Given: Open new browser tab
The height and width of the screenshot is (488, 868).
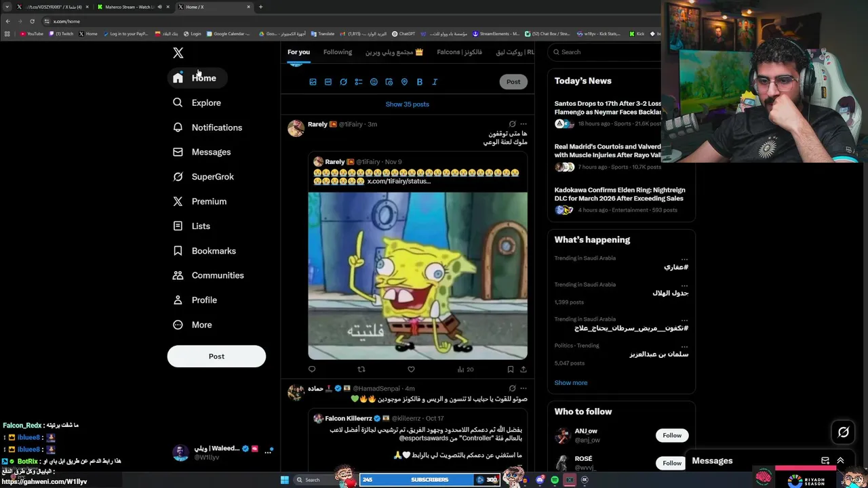Looking at the screenshot, I should [x=260, y=7].
